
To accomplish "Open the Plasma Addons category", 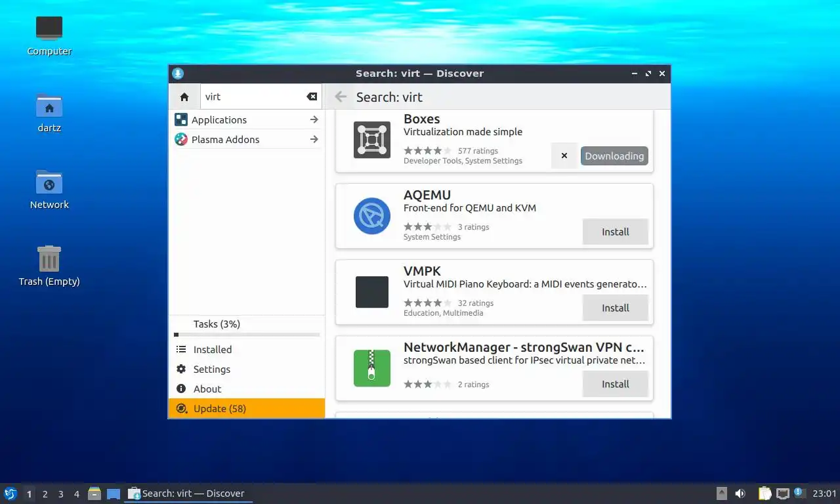I will (247, 140).
